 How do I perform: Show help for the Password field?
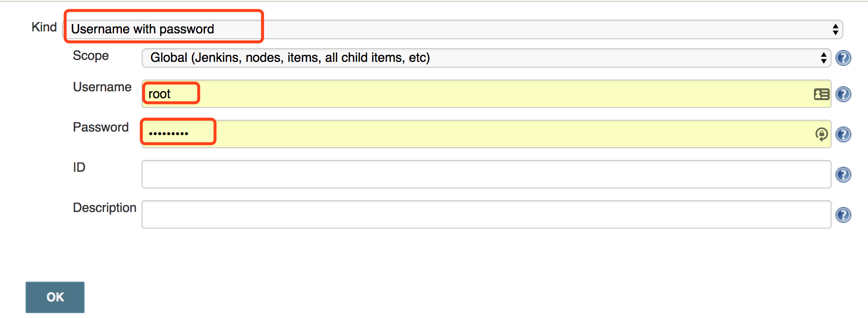pos(843,134)
